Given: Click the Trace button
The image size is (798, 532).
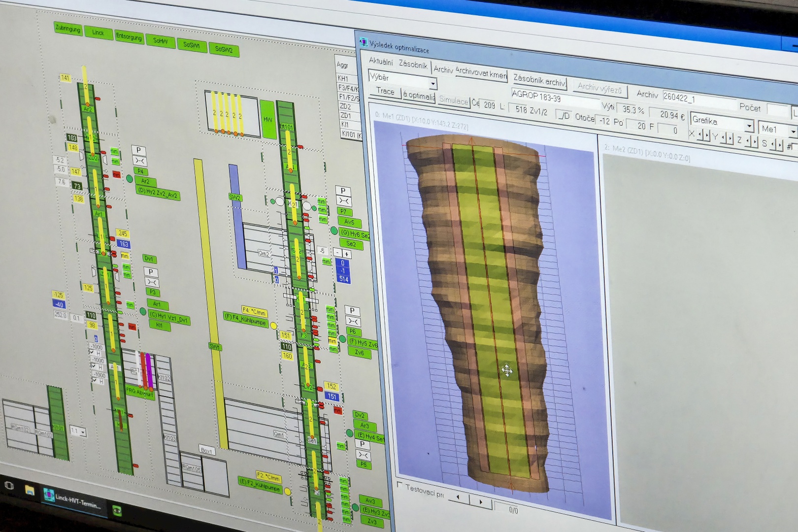Looking at the screenshot, I should [x=385, y=91].
